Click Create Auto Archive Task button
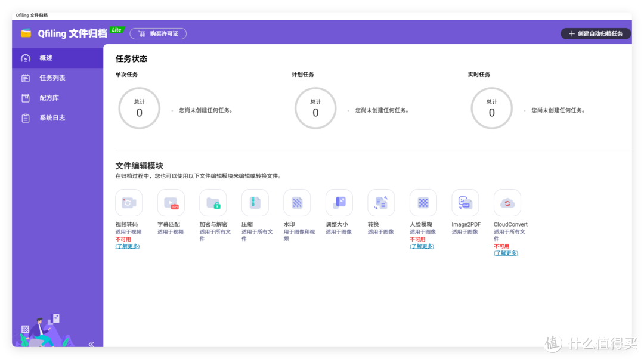This screenshot has height=359, width=644. [x=596, y=34]
